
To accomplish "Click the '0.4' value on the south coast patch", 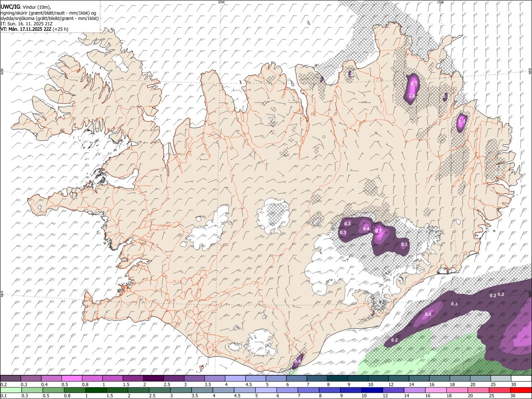I will tap(297, 362).
